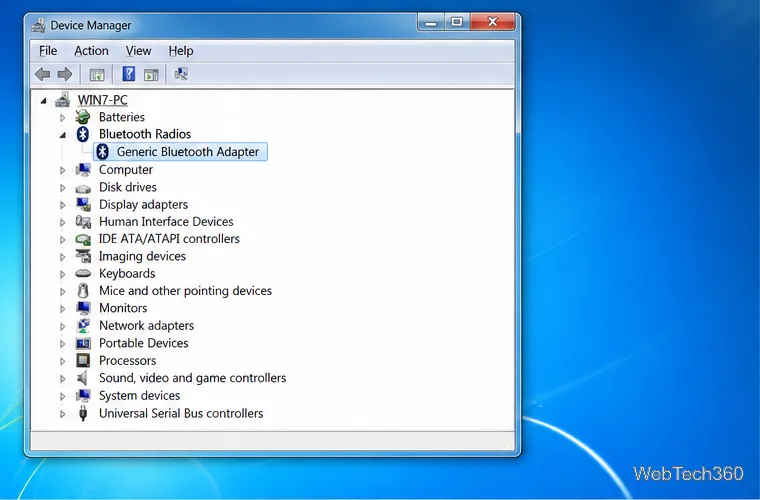Screen dimensions: 760x500
Task: Open the File menu
Action: pos(48,51)
